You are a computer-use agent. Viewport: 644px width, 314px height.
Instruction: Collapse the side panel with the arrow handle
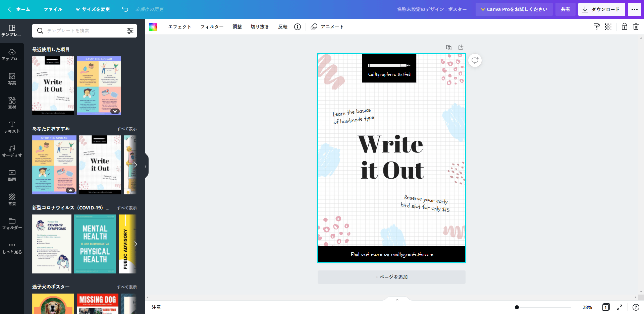146,166
